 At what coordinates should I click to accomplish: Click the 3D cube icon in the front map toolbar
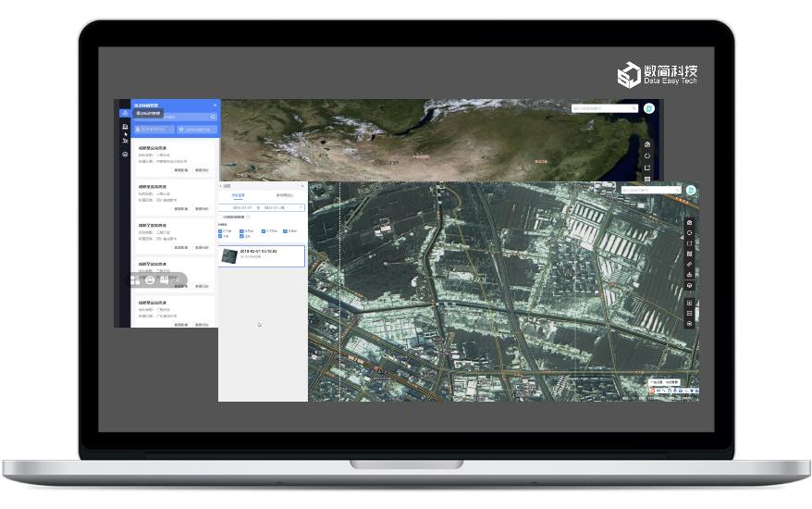(689, 286)
